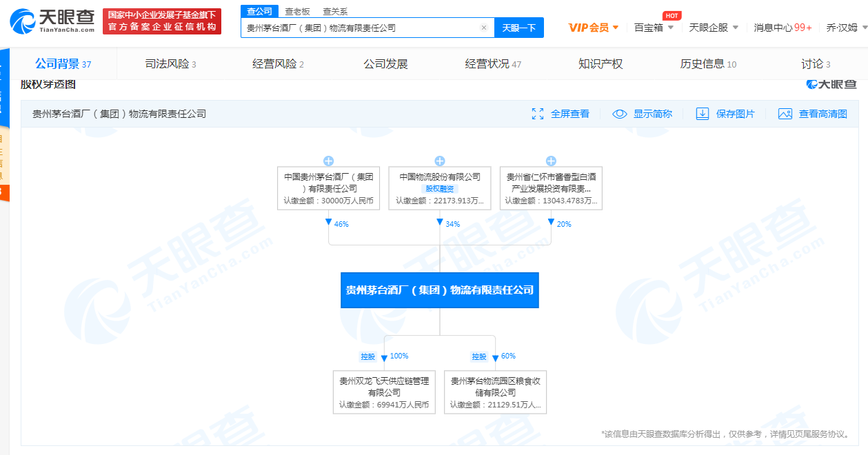The image size is (868, 455).
Task: Click the 查看高清图 image icon
Action: [x=785, y=114]
